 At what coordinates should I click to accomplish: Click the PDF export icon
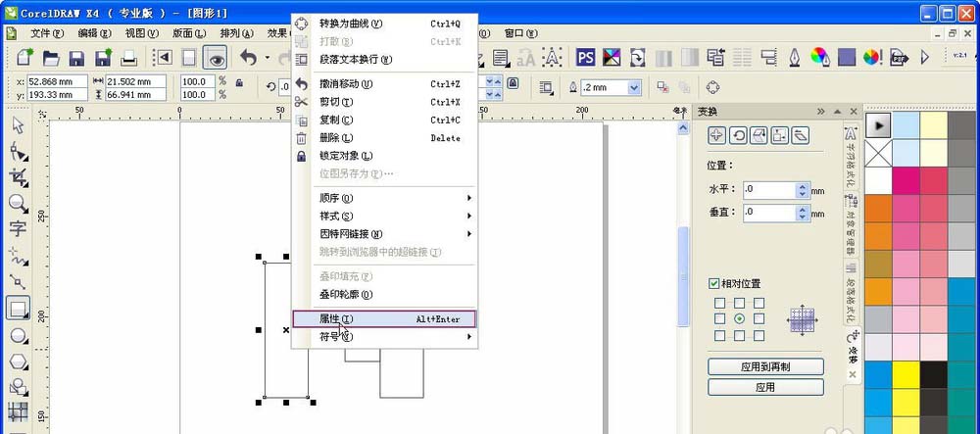pyautogui.click(x=899, y=58)
